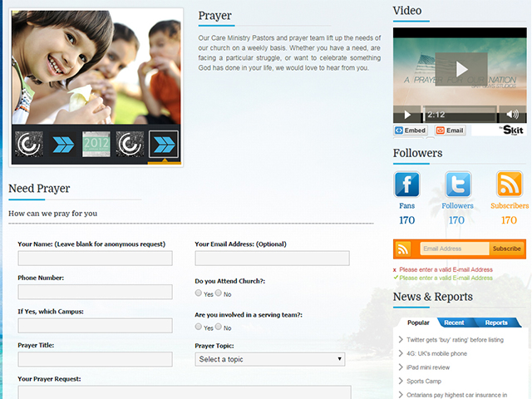
Task: Click the RSS Subscribers icon
Action: pyautogui.click(x=510, y=185)
